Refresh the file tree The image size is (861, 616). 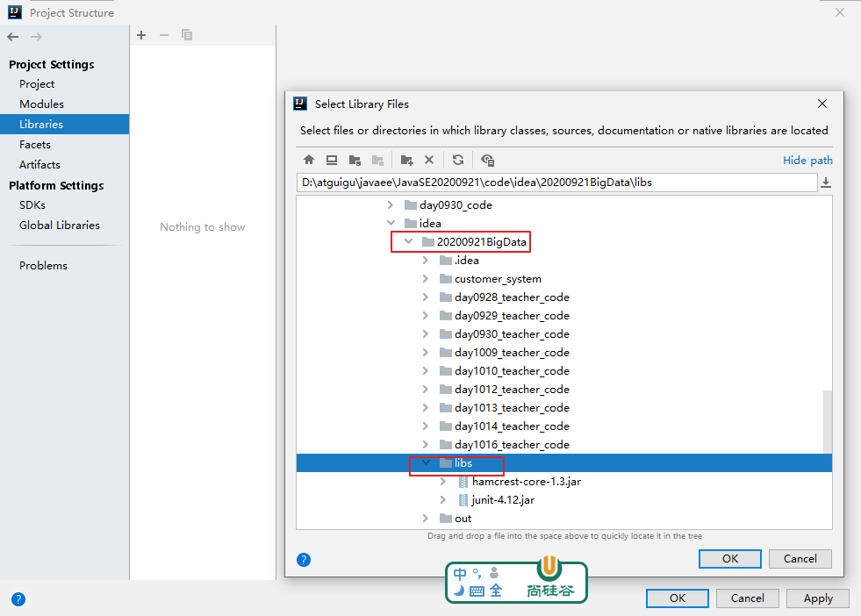coord(458,160)
